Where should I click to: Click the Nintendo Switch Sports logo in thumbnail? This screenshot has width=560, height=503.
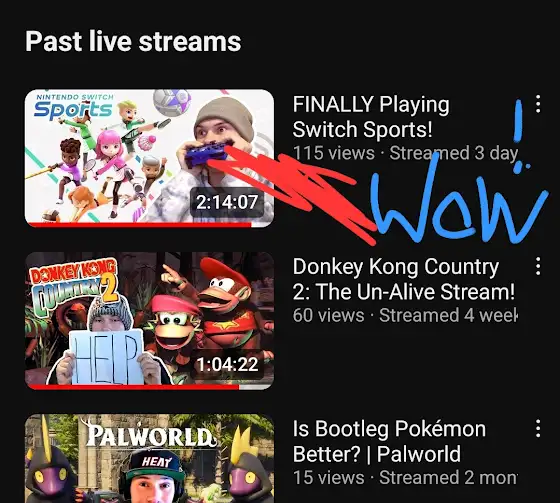[x=74, y=106]
